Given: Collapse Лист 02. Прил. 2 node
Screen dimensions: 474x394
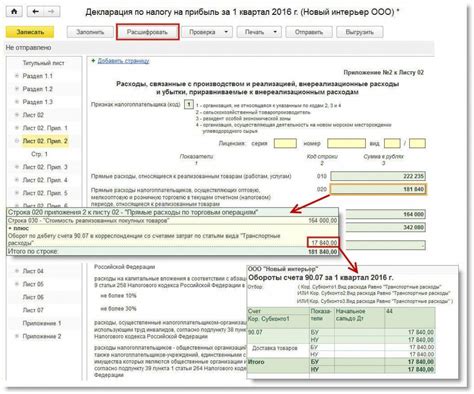Looking at the screenshot, I should point(16,141).
